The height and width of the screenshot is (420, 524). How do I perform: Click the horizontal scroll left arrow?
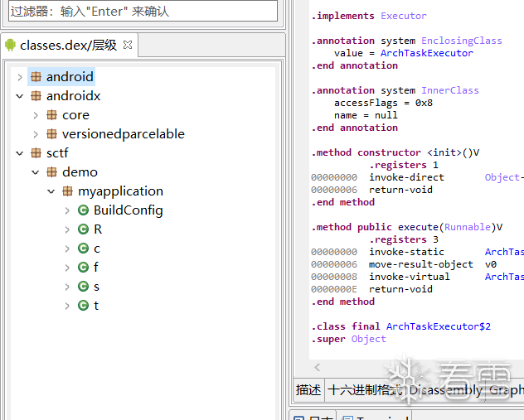[318, 367]
